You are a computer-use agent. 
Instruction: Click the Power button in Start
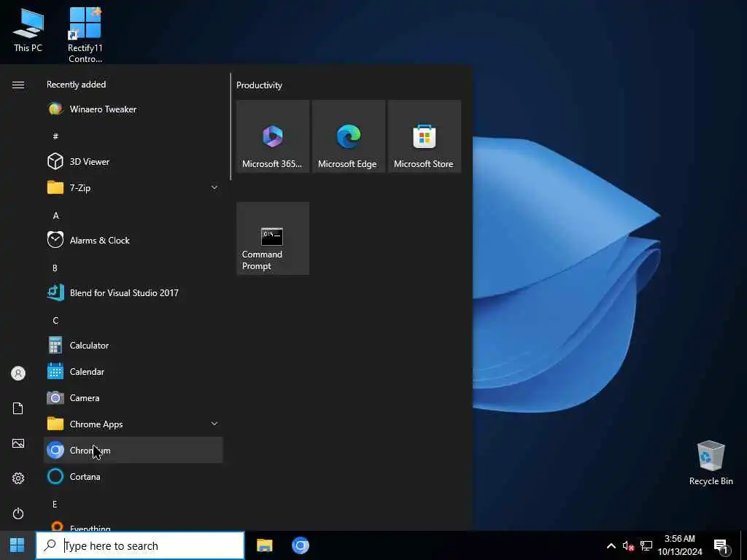[18, 513]
